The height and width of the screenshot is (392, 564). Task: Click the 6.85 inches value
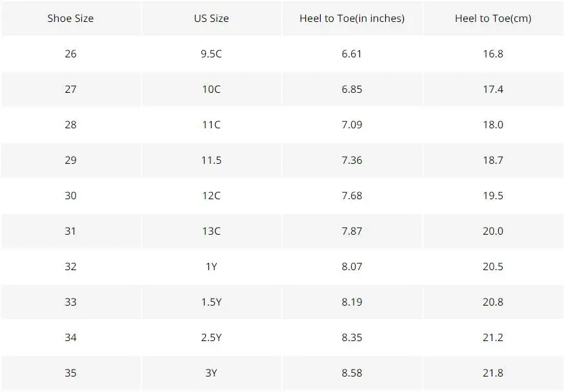[x=352, y=89]
